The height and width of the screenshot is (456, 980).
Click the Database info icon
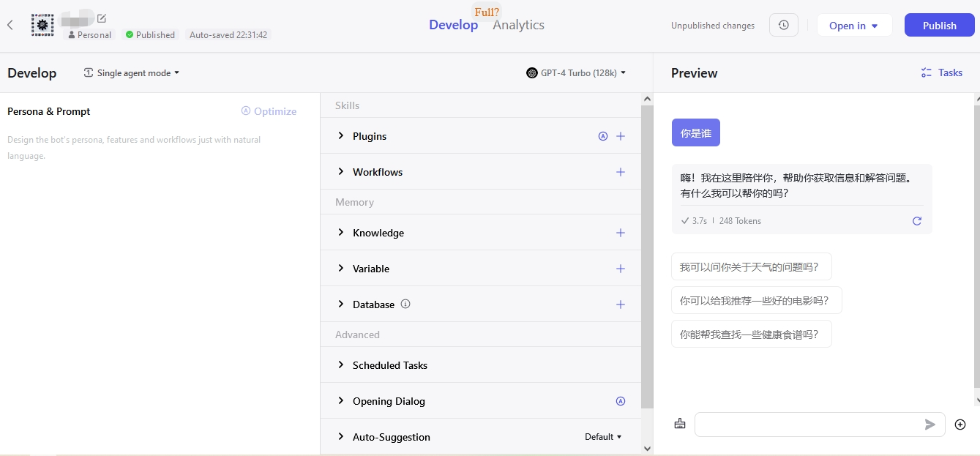tap(405, 304)
